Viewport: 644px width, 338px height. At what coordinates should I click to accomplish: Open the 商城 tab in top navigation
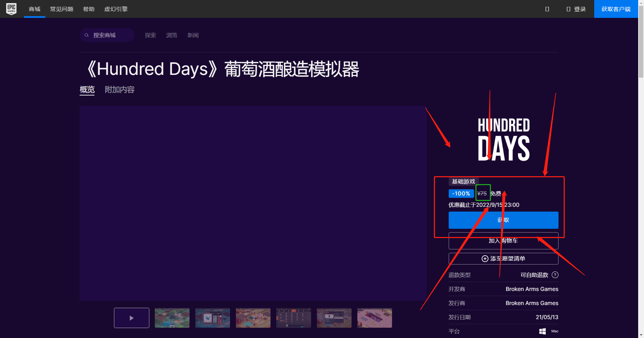click(x=35, y=9)
